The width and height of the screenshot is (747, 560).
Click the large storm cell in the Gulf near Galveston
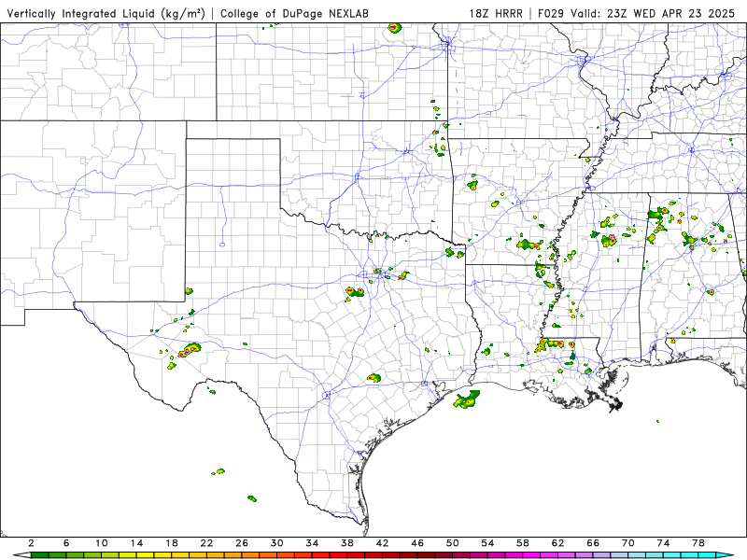click(466, 399)
